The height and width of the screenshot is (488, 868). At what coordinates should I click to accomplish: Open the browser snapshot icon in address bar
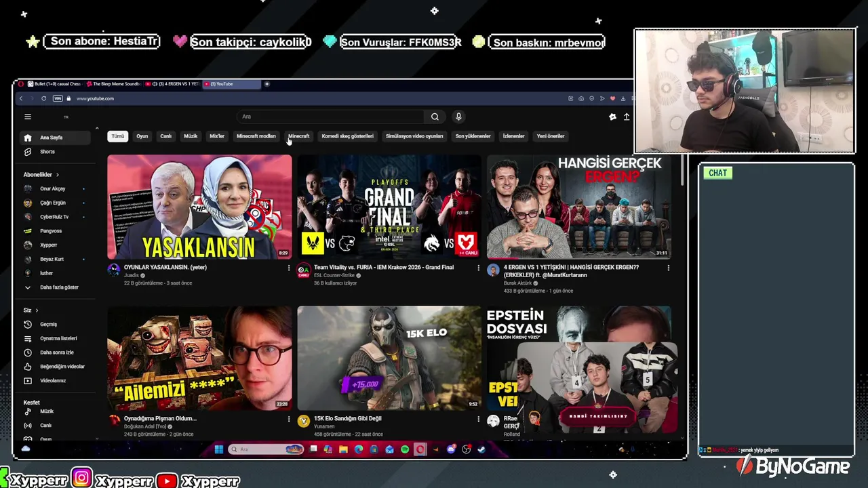coord(581,98)
